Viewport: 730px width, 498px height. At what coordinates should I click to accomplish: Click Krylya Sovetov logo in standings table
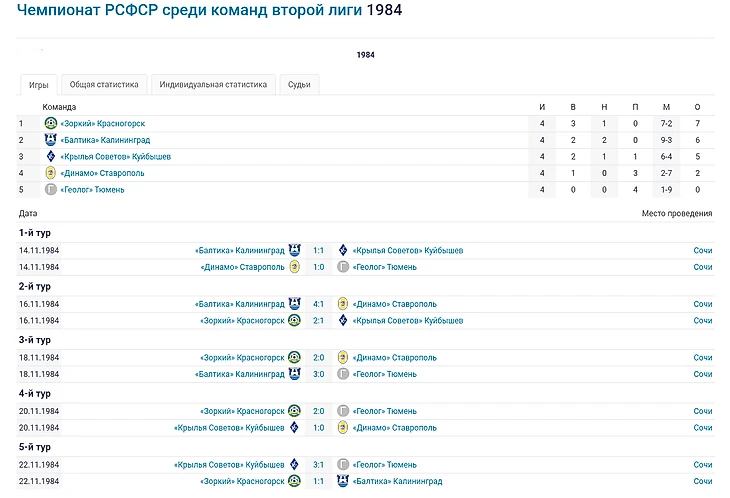coord(51,156)
